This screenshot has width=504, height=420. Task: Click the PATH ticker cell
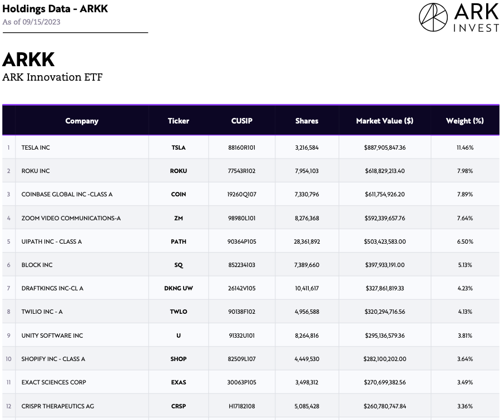point(179,241)
